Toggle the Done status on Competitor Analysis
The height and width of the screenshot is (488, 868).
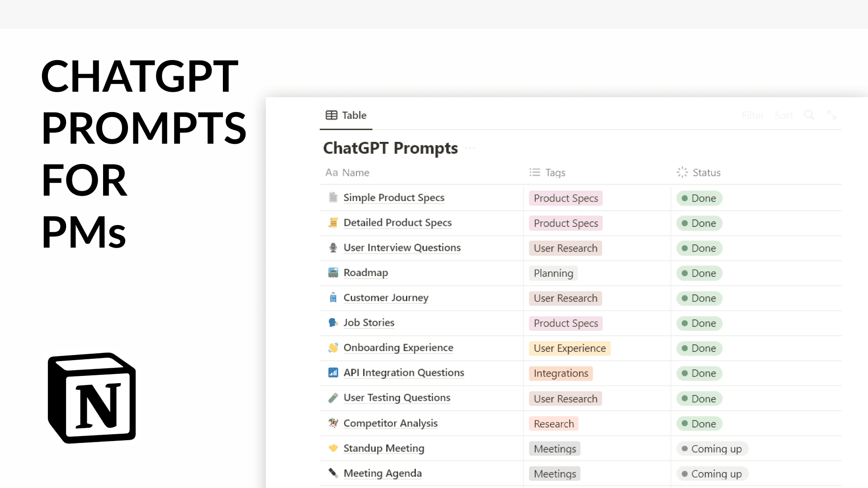(699, 423)
